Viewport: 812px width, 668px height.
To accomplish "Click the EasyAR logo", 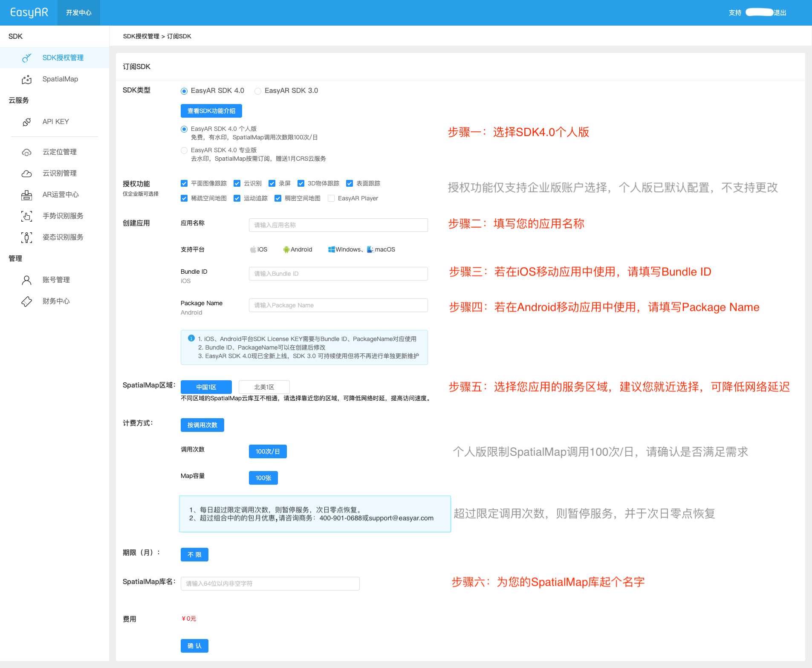I will 29,12.
